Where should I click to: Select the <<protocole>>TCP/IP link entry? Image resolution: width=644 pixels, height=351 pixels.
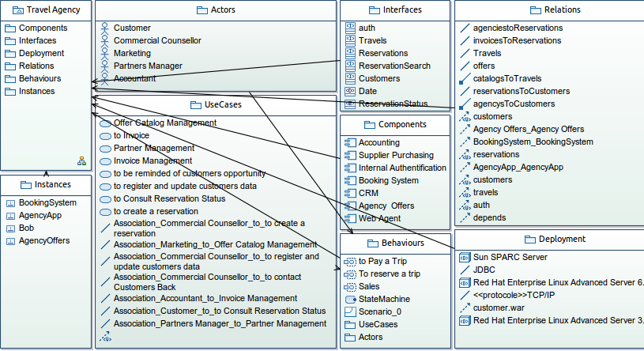pos(507,296)
